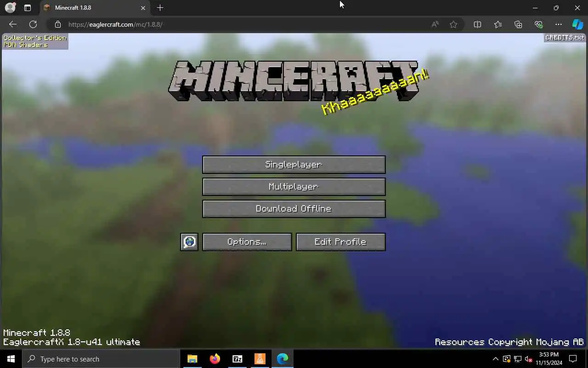Open a new browser tab

(x=160, y=8)
